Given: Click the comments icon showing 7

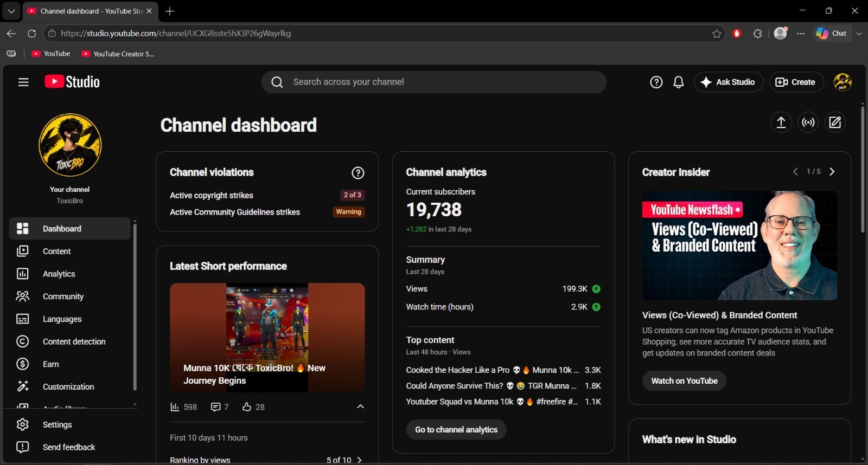Looking at the screenshot, I should click(215, 407).
